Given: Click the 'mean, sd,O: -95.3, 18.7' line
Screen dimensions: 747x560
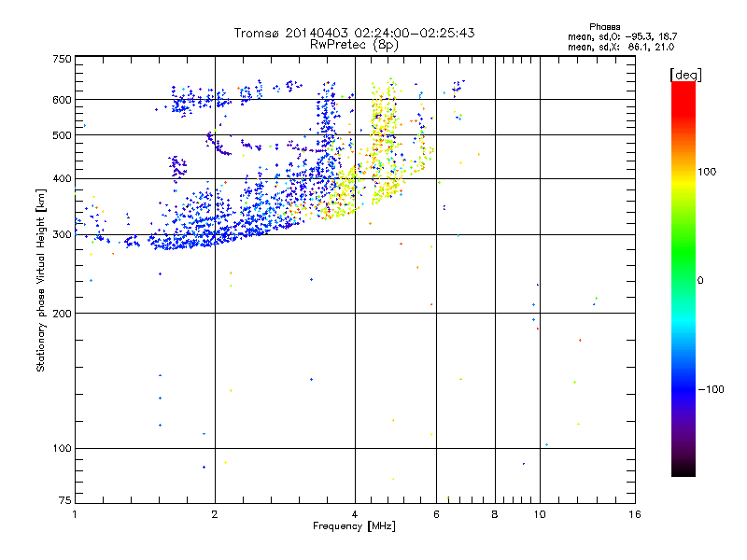Looking at the screenshot, I should (622, 36).
